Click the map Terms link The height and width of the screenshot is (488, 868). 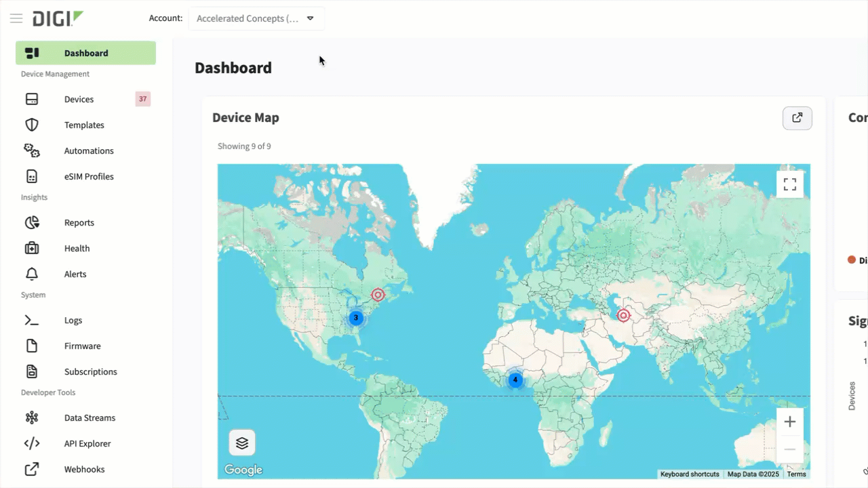pos(796,474)
